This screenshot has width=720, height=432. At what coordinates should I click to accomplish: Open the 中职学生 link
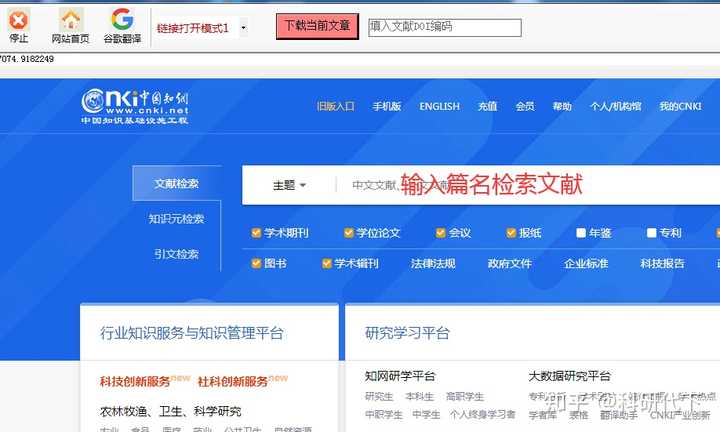(x=384, y=415)
